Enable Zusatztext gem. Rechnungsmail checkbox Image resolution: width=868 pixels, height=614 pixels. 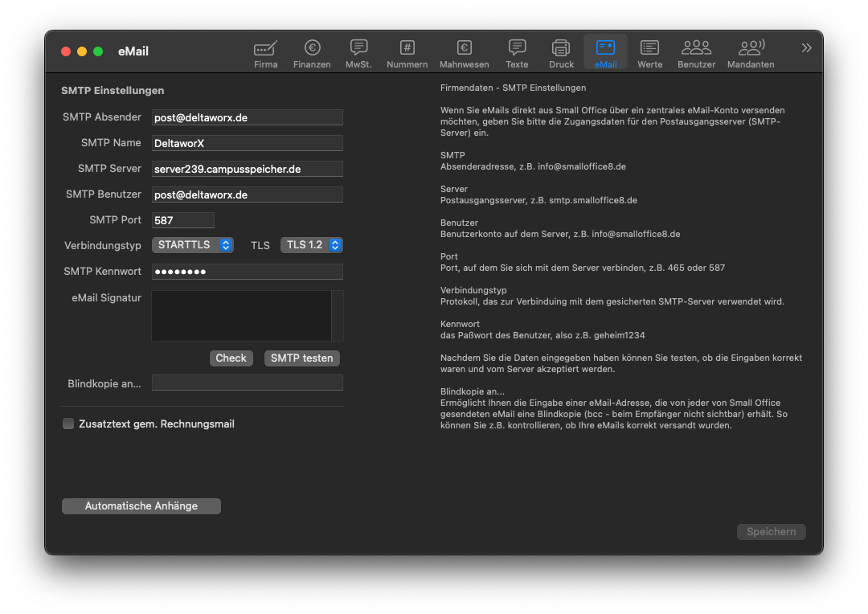[x=68, y=424]
